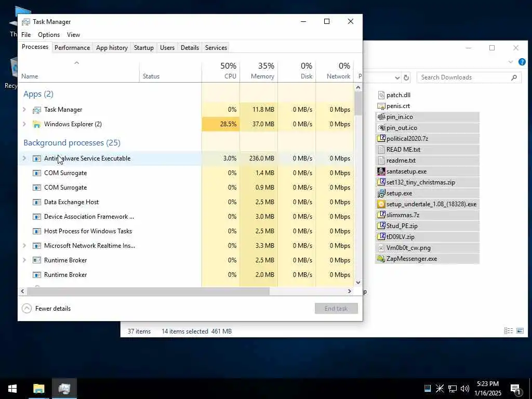The width and height of the screenshot is (532, 399).
Task: Switch to the Startup tab
Action: 144,48
